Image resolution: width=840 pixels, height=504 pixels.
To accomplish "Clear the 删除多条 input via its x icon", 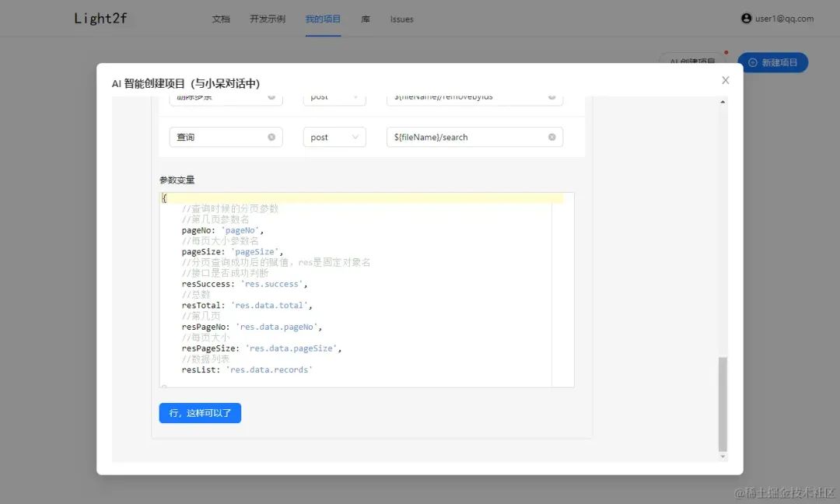I will (271, 96).
